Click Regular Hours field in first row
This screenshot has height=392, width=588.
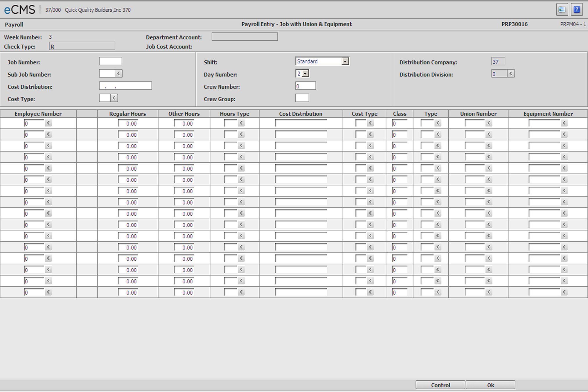click(128, 123)
